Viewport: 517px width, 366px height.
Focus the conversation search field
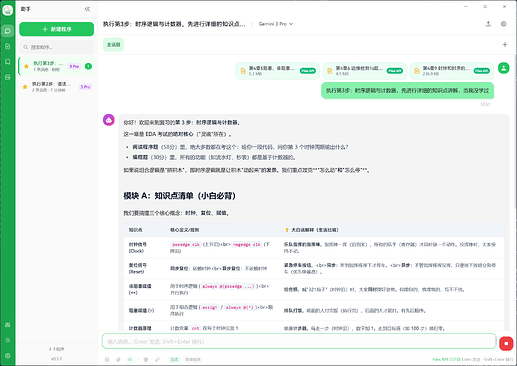pos(56,47)
